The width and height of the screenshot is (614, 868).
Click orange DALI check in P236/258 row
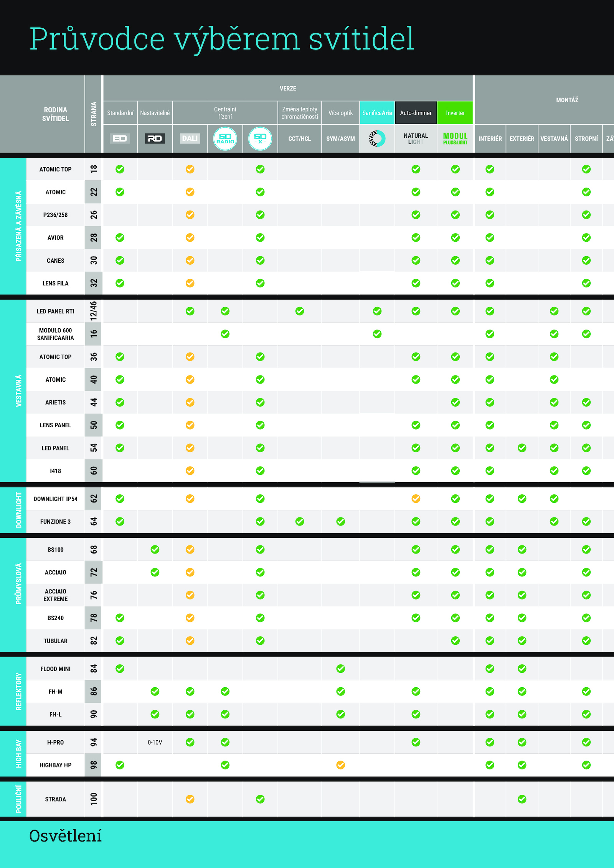(190, 215)
